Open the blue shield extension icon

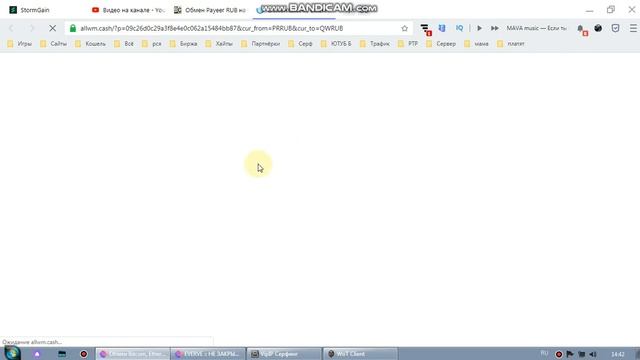[x=442, y=28]
